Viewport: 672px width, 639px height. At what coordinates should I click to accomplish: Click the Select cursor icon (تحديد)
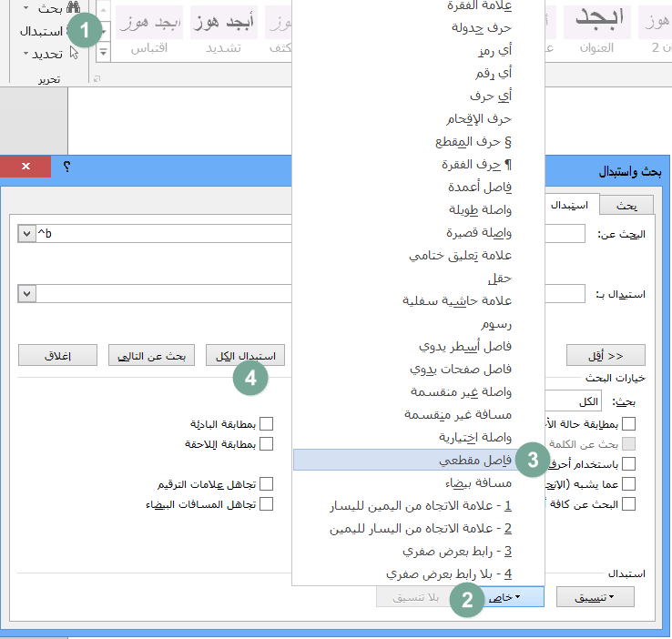[75, 54]
